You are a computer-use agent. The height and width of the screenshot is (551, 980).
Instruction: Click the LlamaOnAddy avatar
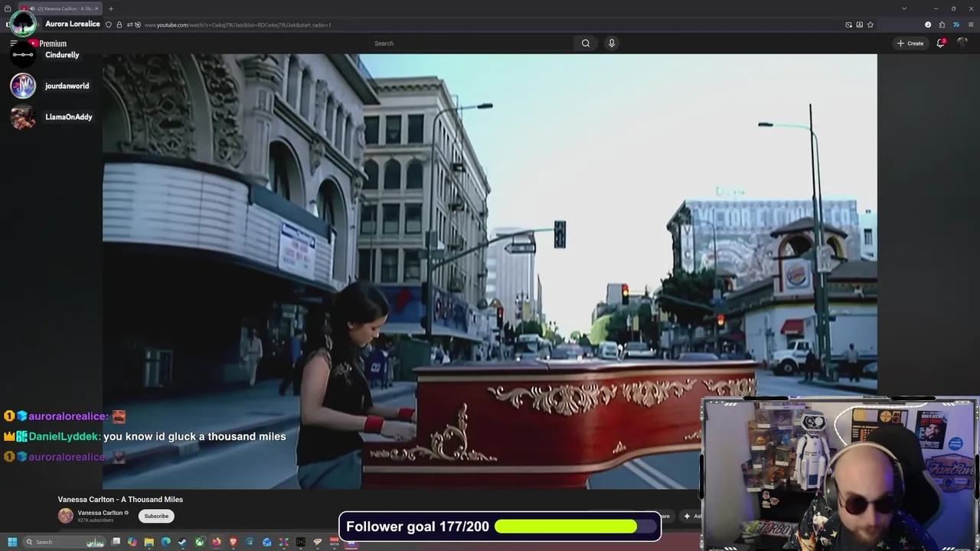(23, 117)
